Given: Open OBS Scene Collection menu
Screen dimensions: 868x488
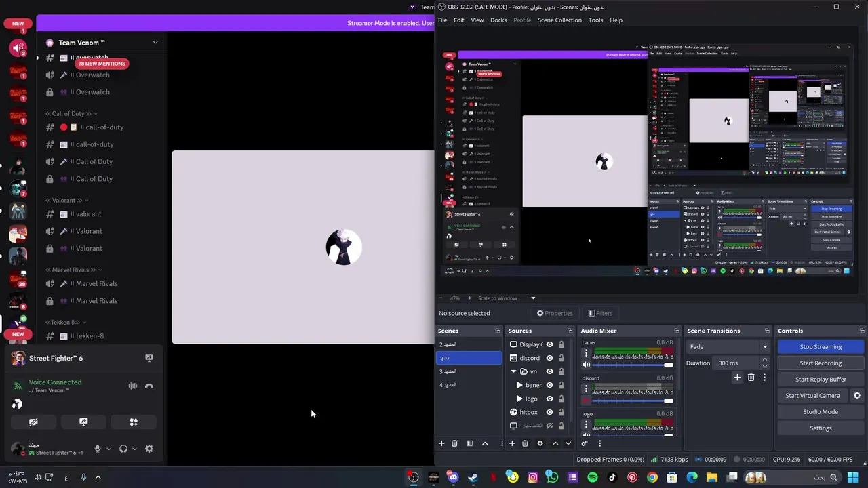Looking at the screenshot, I should [x=559, y=20].
